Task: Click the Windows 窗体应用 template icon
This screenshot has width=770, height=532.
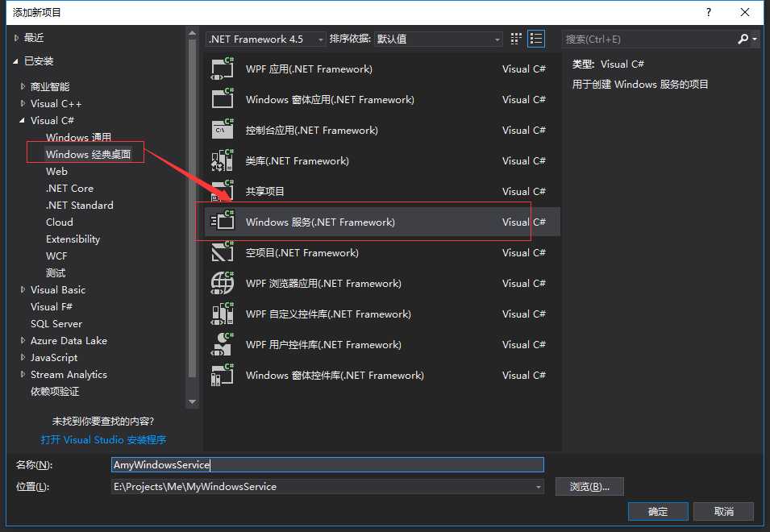Action: (223, 100)
